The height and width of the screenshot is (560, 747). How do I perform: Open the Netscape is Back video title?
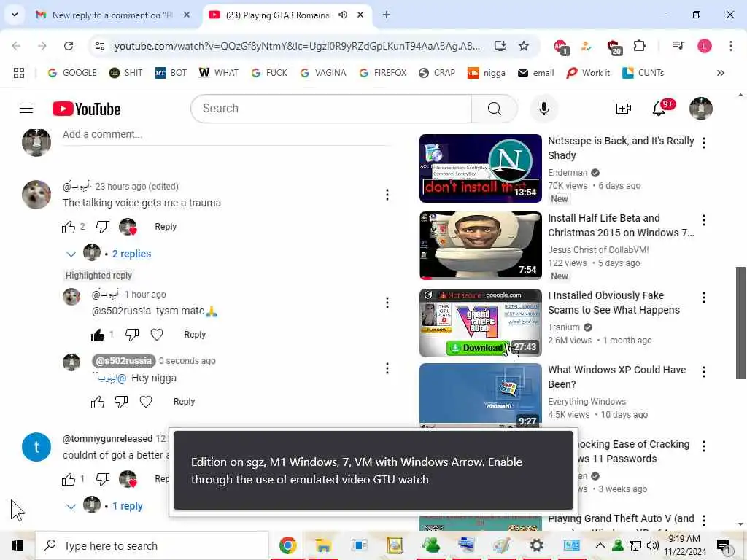tap(621, 148)
